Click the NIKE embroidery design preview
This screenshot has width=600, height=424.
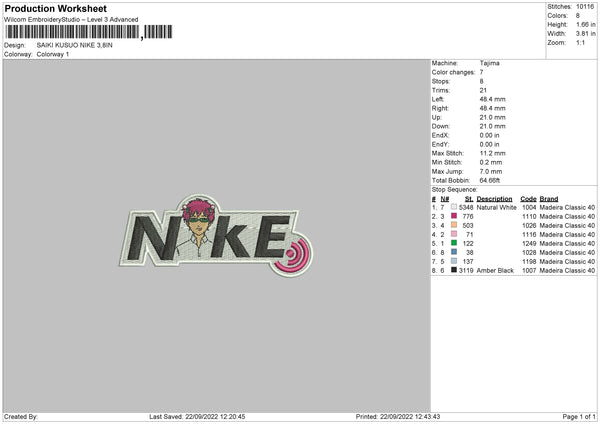(x=215, y=236)
